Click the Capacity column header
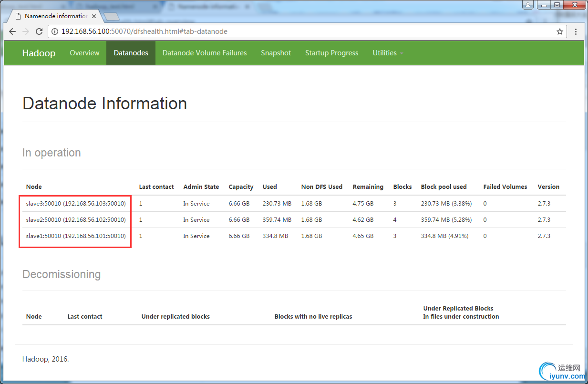This screenshot has width=588, height=384. (x=241, y=187)
